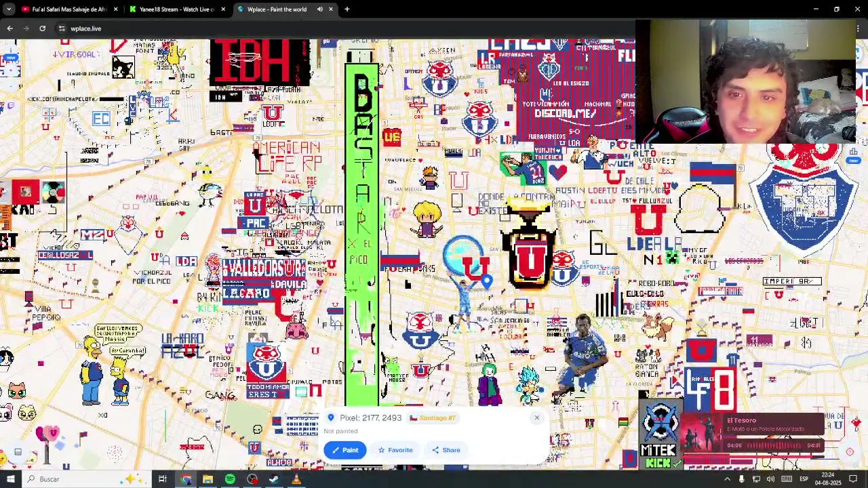Open Task View in taskbar

(x=163, y=479)
